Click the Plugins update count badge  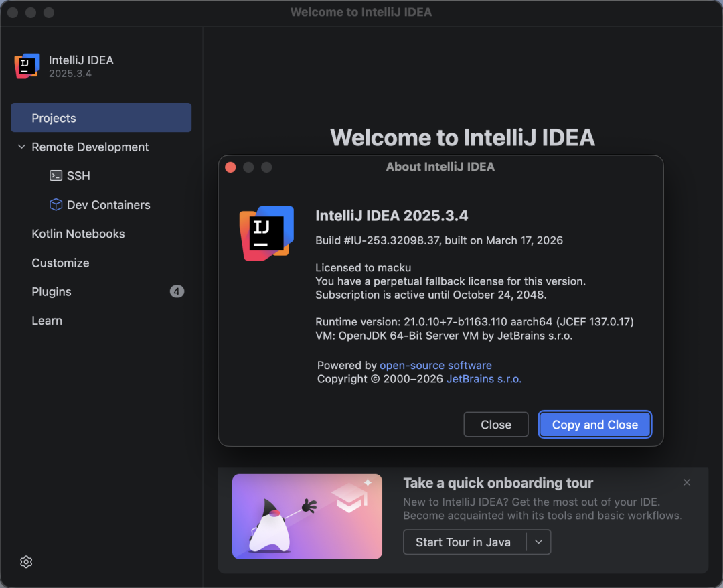point(177,291)
